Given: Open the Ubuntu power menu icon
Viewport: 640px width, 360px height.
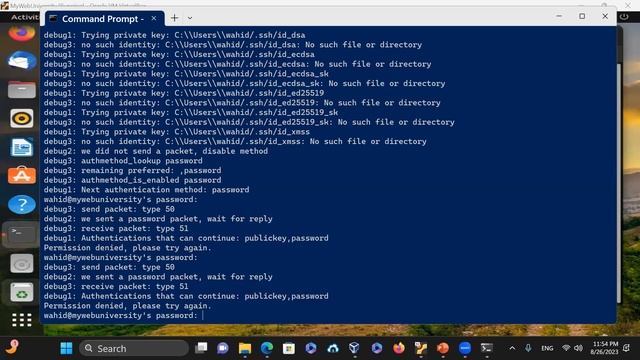Looking at the screenshot, I should tap(624, 17).
